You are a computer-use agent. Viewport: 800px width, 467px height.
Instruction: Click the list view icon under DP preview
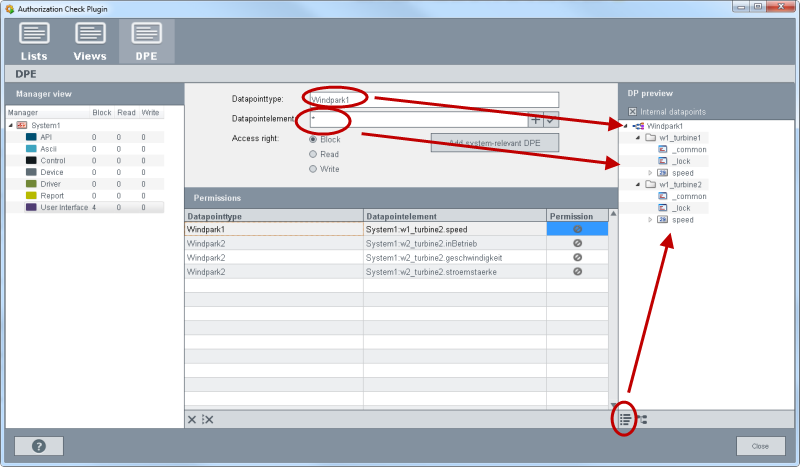(625, 419)
